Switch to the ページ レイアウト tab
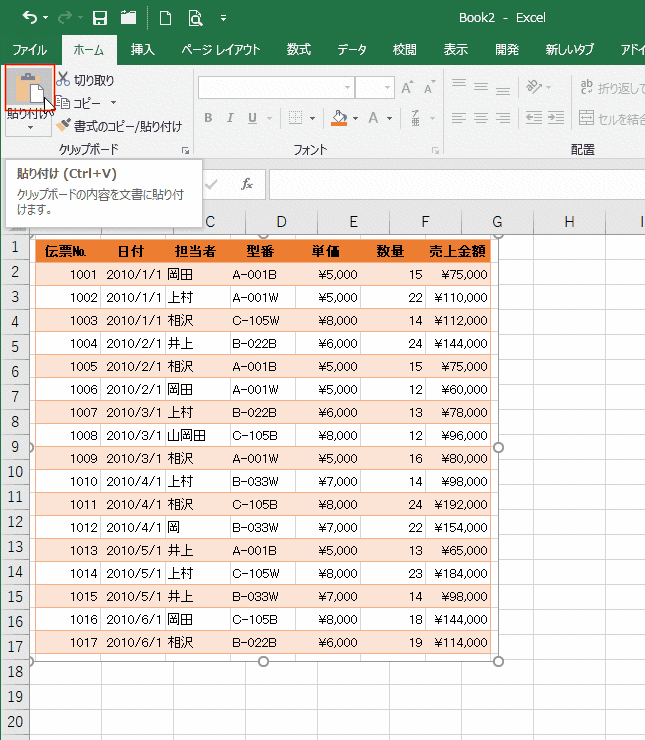645x740 pixels. (221, 50)
